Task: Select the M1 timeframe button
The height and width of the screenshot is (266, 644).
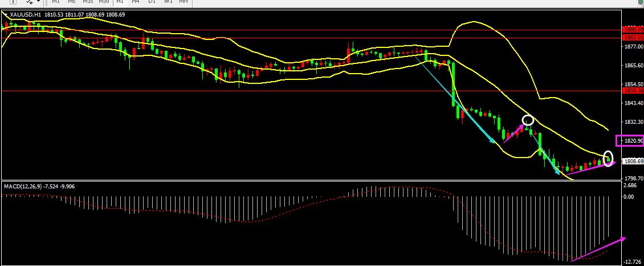Action: point(56,2)
